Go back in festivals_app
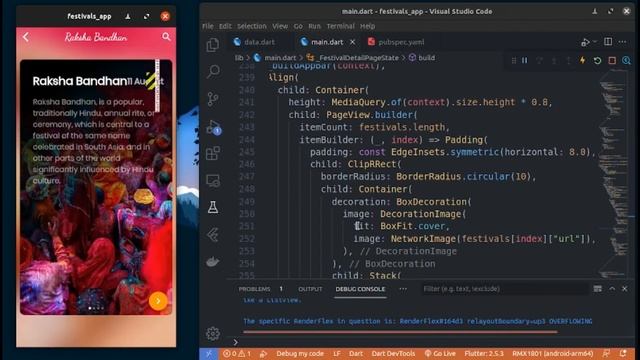The image size is (640, 360). tap(26, 37)
